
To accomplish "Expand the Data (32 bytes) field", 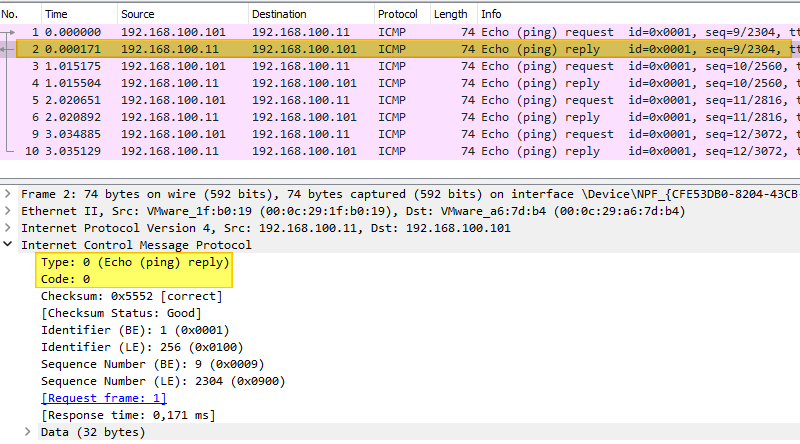I will pyautogui.click(x=28, y=432).
